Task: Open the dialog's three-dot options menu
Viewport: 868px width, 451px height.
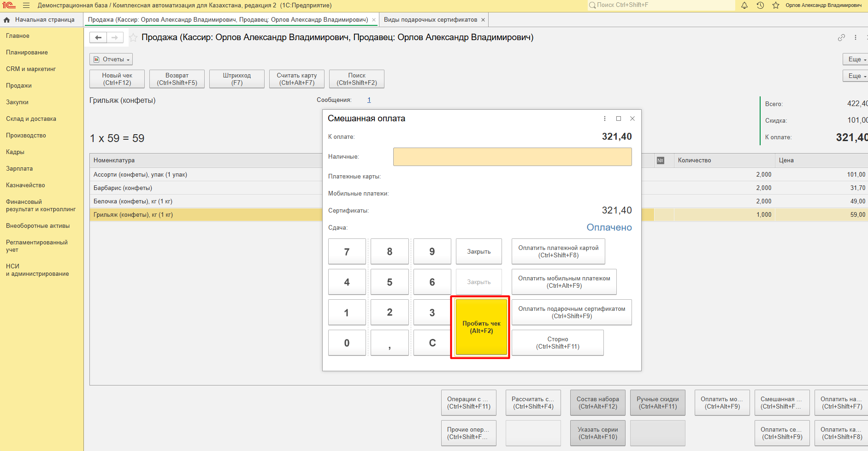Action: (605, 119)
